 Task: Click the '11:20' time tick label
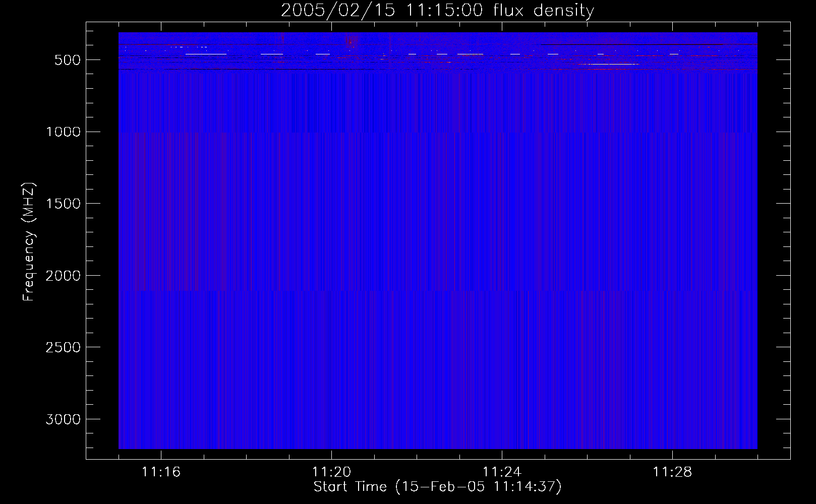(x=331, y=472)
